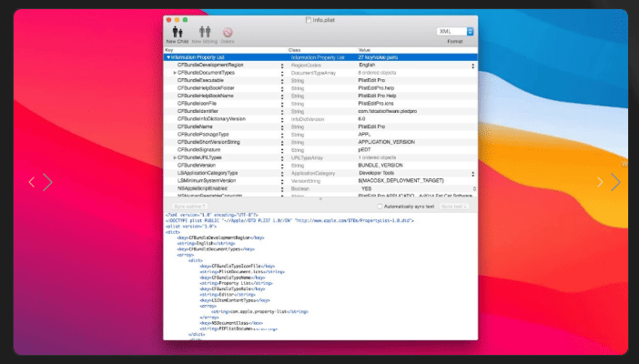Viewport: 639px width, 364px height.
Task: Click the document icon beside Info.plist title
Action: click(309, 20)
